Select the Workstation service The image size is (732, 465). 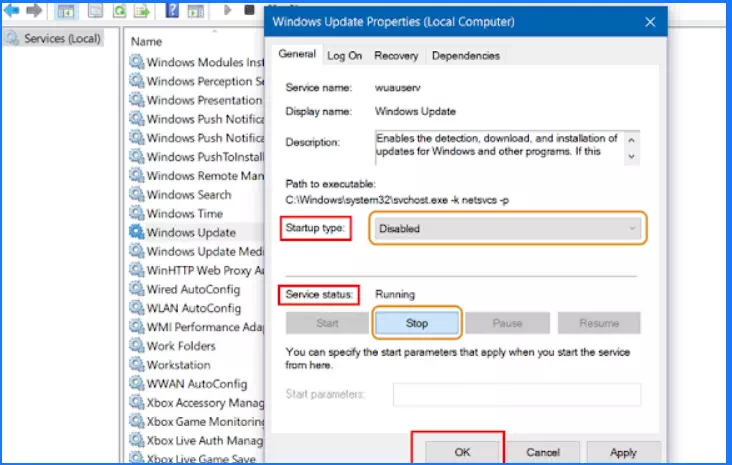pyautogui.click(x=178, y=365)
